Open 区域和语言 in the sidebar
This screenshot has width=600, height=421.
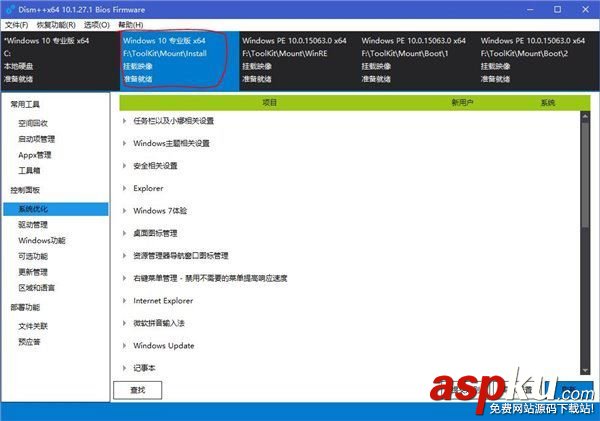point(37,288)
